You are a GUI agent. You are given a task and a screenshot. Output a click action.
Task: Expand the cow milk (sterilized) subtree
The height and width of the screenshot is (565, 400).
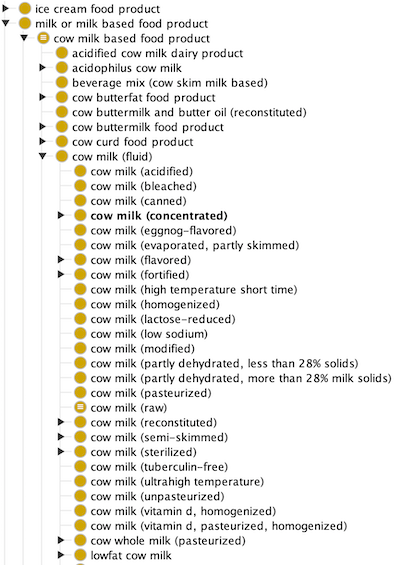tap(61, 452)
